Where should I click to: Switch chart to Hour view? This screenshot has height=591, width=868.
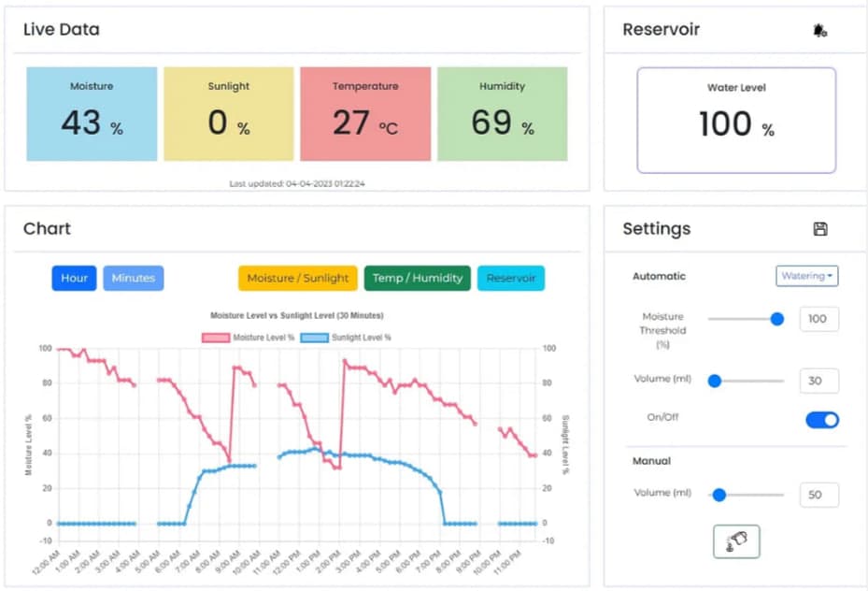(x=75, y=278)
